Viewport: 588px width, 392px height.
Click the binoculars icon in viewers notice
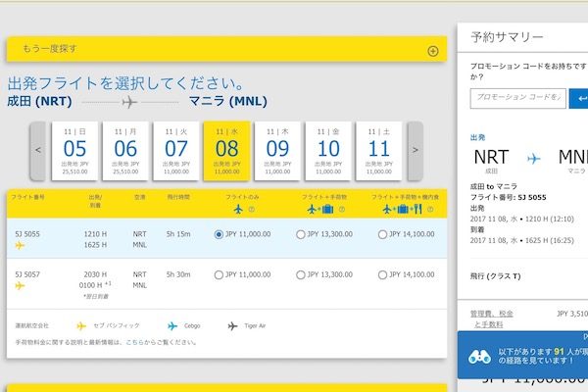479,357
